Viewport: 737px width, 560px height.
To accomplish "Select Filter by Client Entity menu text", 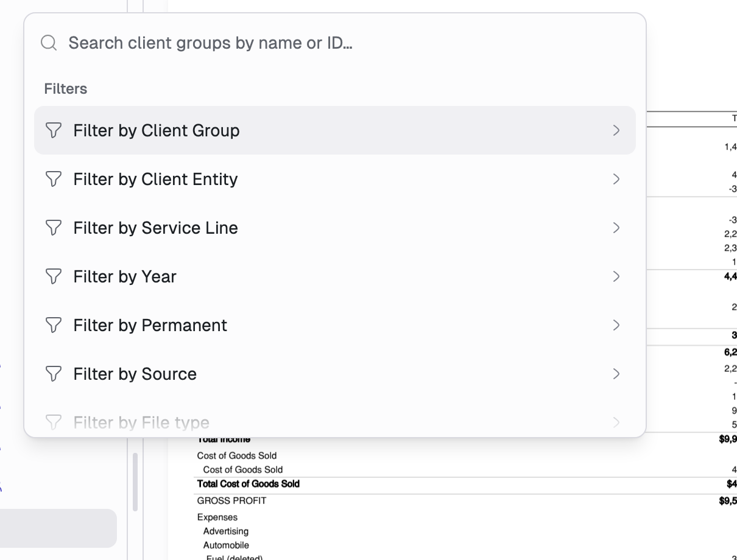I will point(155,179).
